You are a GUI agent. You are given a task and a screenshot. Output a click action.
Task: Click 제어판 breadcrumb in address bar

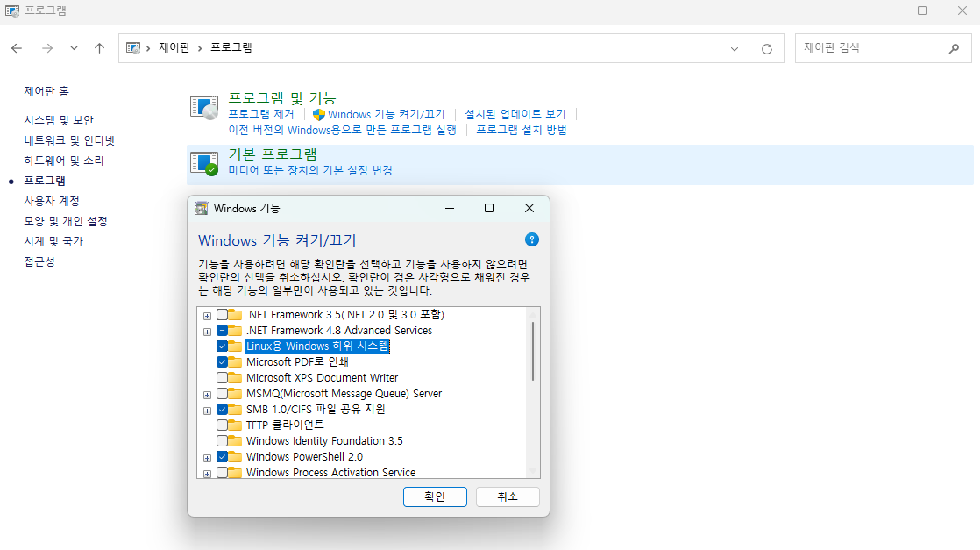coord(174,47)
